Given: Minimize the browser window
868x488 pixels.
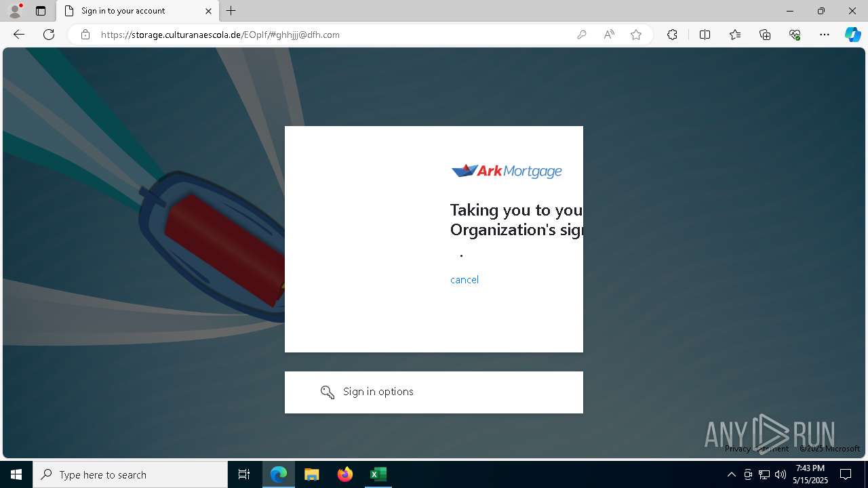Looking at the screenshot, I should (x=790, y=11).
